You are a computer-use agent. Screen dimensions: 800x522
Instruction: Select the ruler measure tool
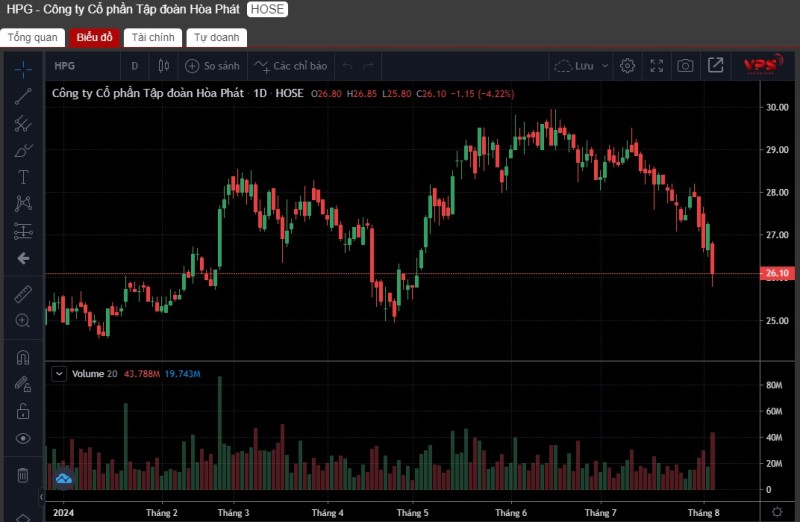point(23,293)
